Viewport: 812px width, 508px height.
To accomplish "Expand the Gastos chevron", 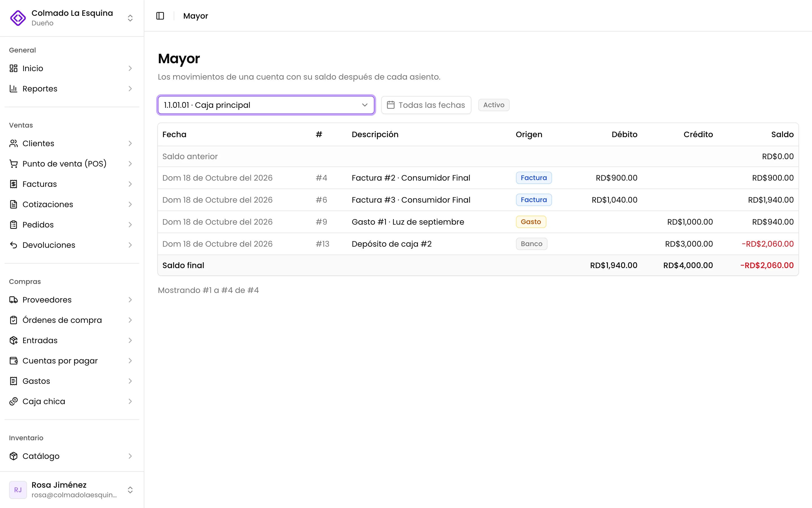I will [x=130, y=381].
